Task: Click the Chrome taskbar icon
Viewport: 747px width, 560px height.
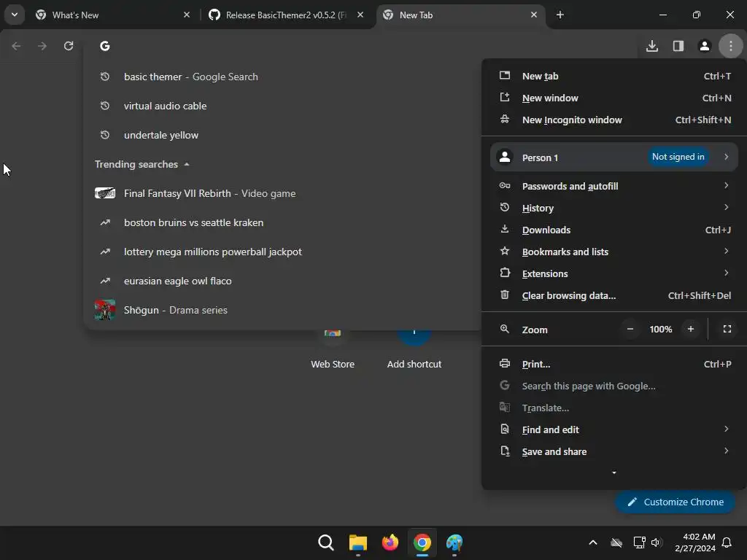Action: [x=422, y=542]
